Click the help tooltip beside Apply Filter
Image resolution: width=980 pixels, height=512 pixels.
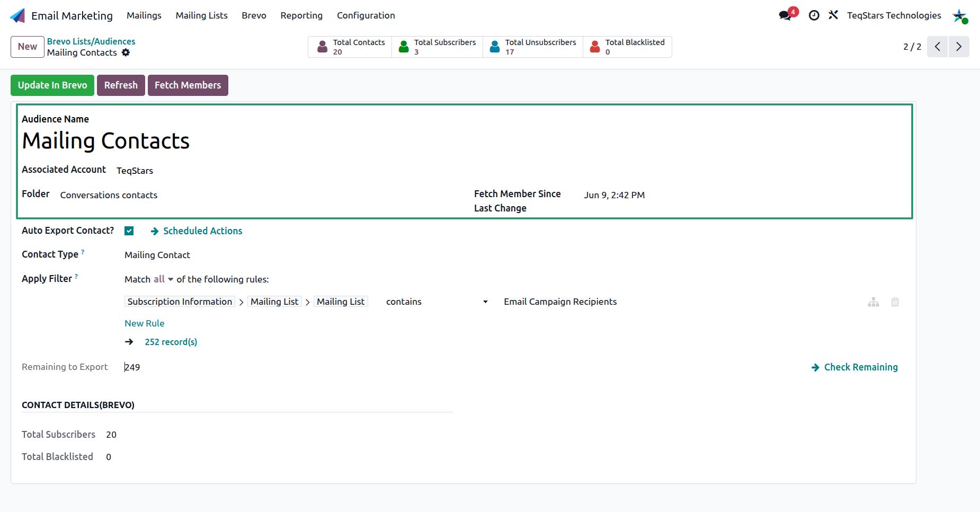76,276
